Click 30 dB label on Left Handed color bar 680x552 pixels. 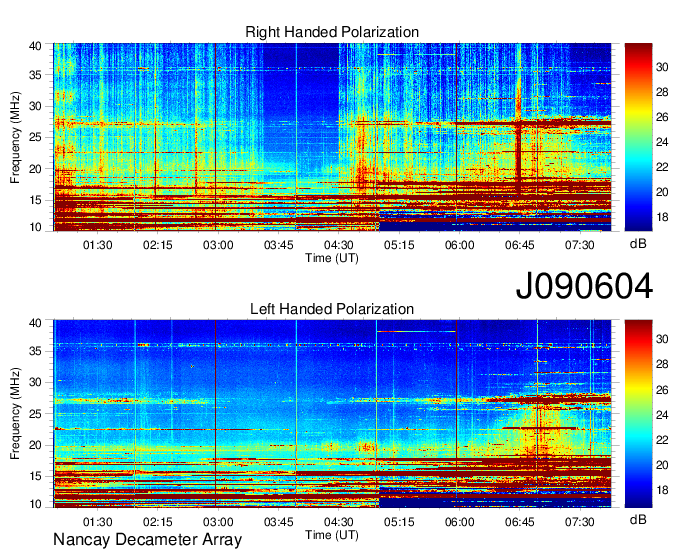[662, 339]
